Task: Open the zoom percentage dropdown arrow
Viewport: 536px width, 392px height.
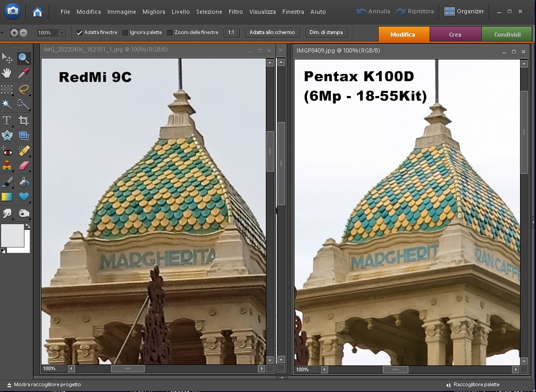Action: [62, 33]
